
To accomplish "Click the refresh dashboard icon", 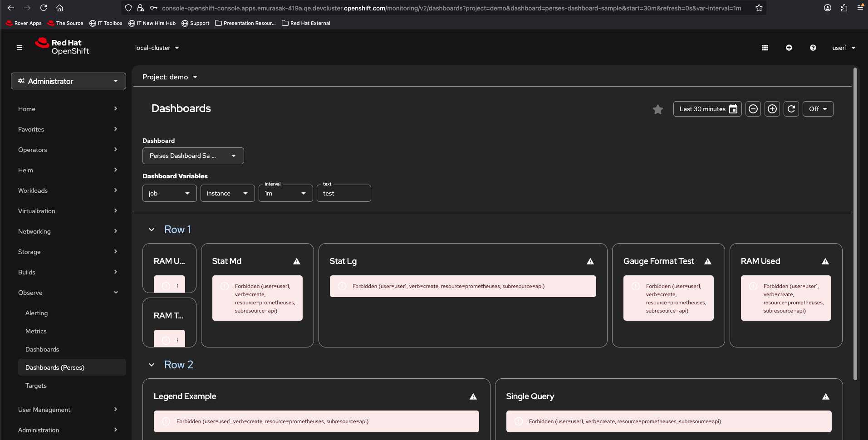I will point(791,109).
